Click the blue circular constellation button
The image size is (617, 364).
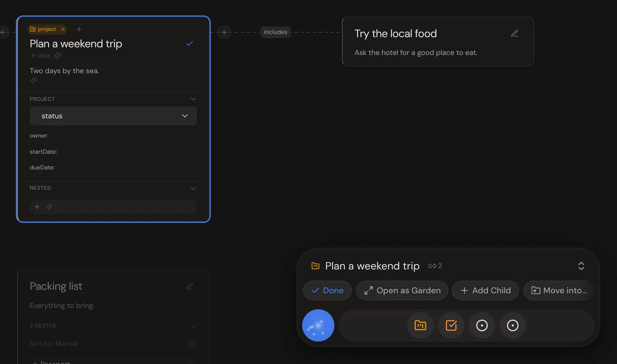pyautogui.click(x=318, y=325)
